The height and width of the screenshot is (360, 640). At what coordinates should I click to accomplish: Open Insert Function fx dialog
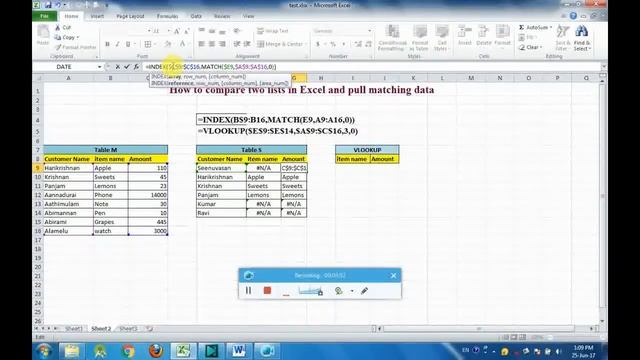coord(136,67)
